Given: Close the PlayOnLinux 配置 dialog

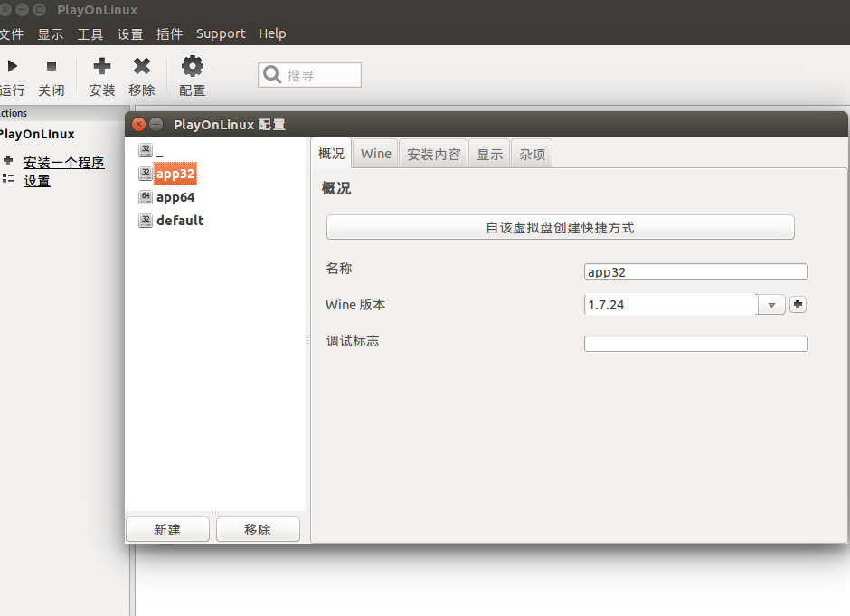Looking at the screenshot, I should [138, 125].
